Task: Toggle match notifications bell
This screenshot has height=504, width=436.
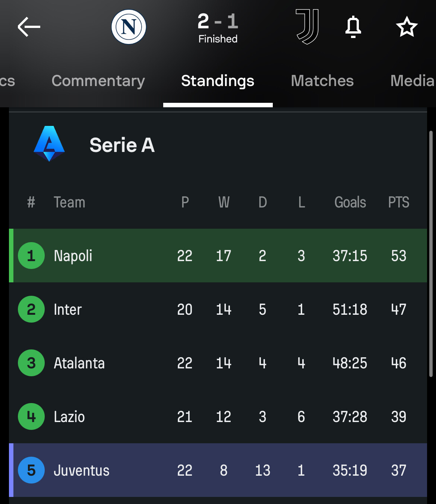Action: click(x=353, y=27)
